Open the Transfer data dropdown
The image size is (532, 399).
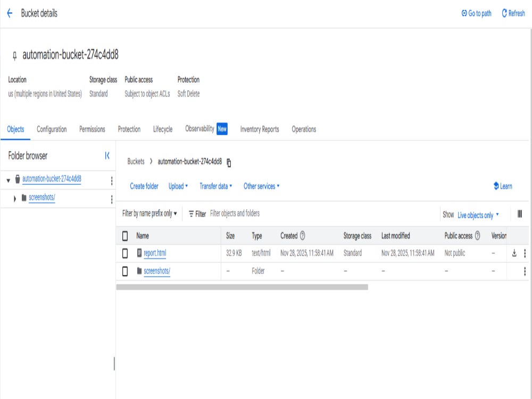point(216,186)
